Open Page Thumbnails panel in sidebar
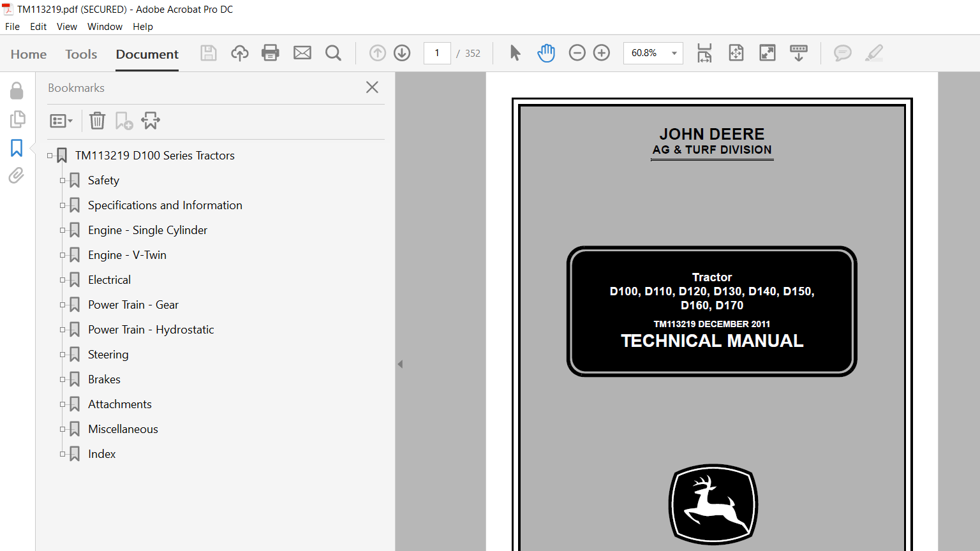 point(17,119)
